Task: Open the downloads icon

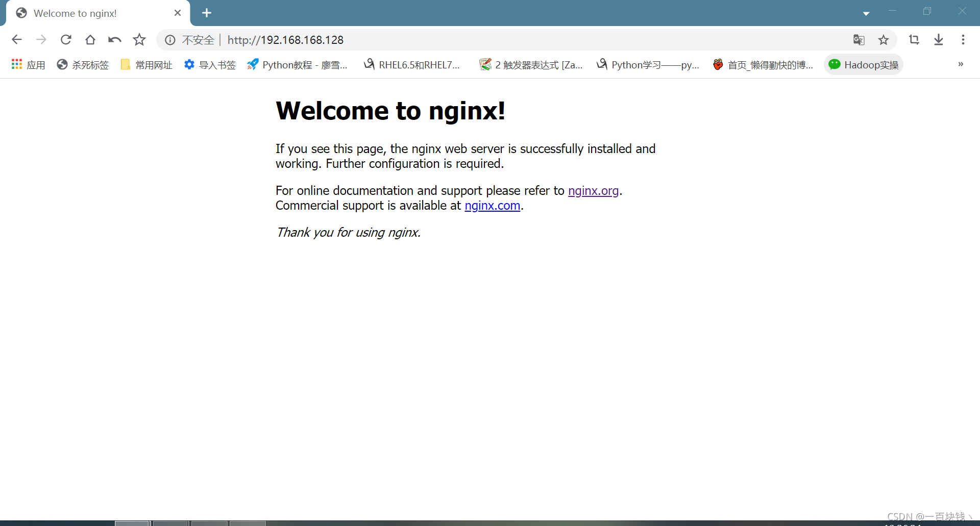Action: coord(939,40)
